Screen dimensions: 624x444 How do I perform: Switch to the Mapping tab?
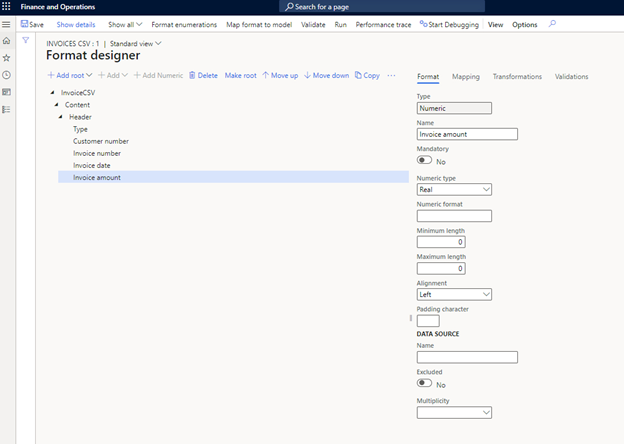[466, 77]
